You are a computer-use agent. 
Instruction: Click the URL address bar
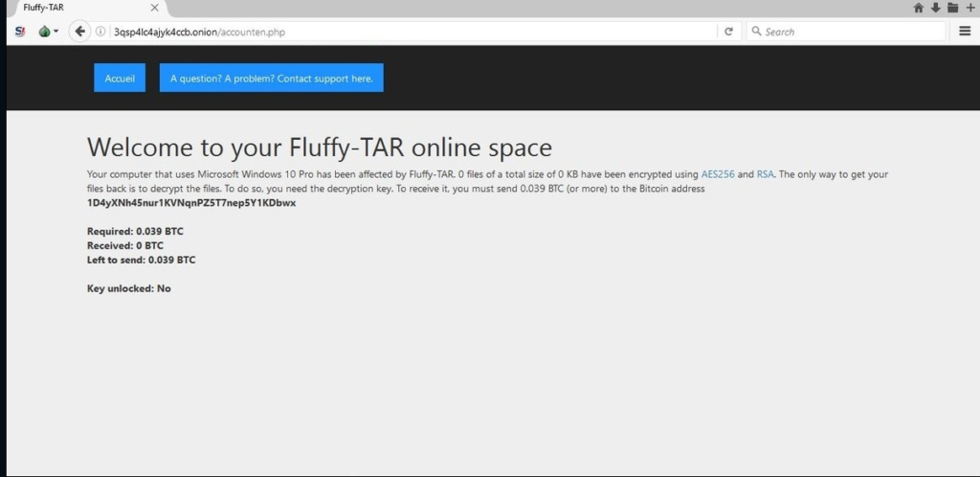click(412, 32)
